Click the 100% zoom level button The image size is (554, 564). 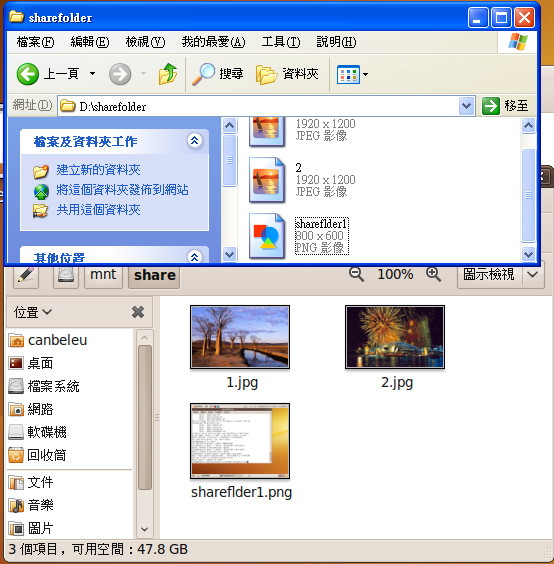point(395,274)
